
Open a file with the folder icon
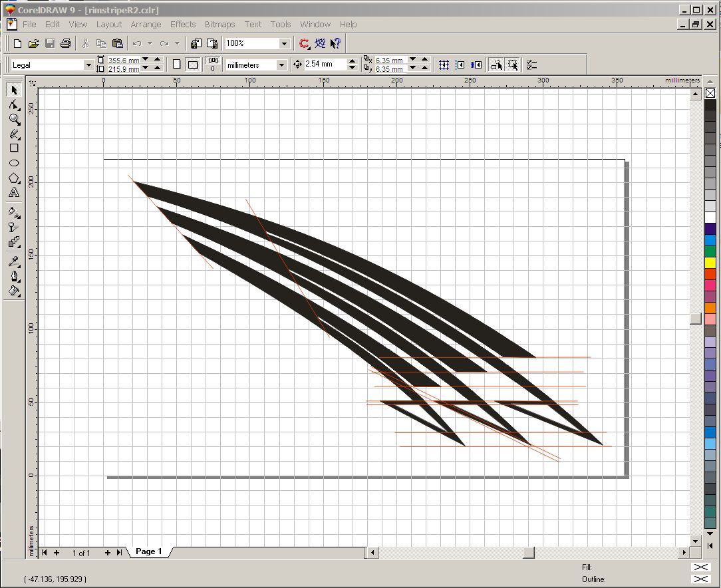click(x=33, y=44)
